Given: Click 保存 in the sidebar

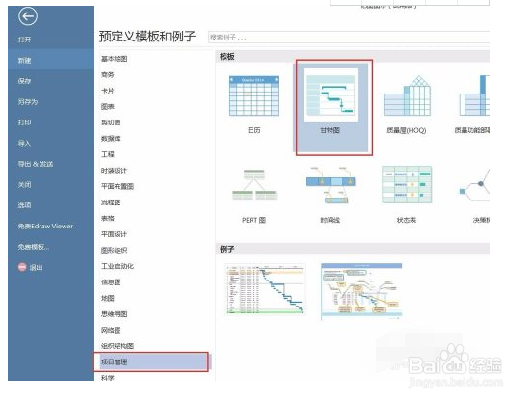Looking at the screenshot, I should point(24,81).
